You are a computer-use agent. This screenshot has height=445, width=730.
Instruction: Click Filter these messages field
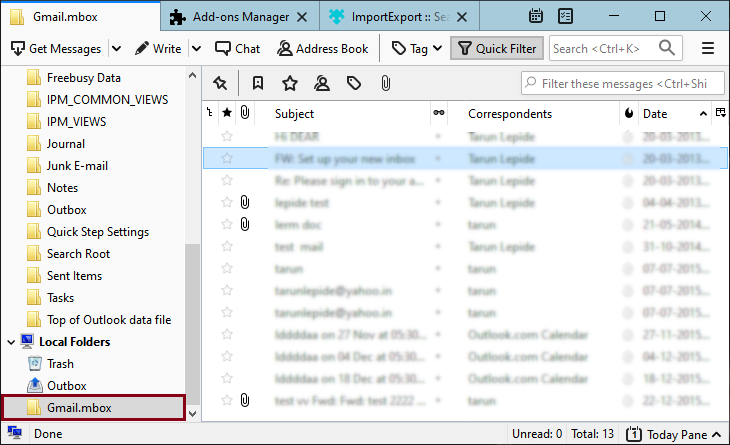click(x=623, y=83)
